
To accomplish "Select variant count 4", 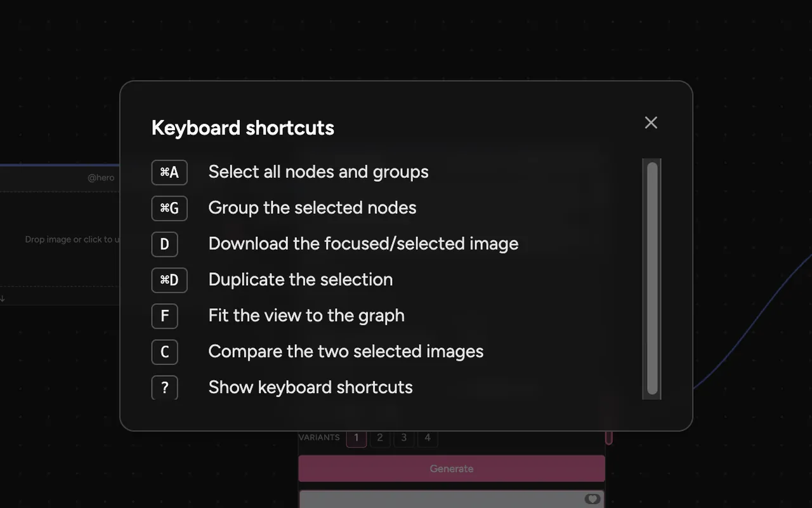I will click(x=428, y=438).
